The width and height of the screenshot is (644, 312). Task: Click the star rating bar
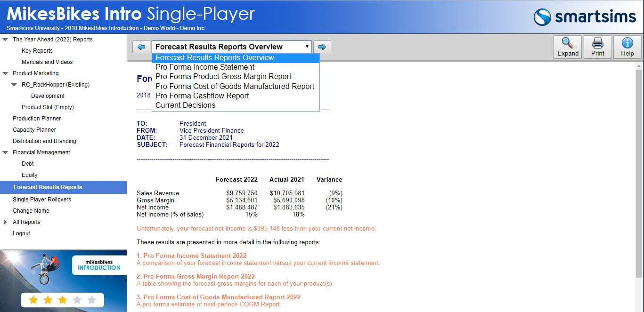[62, 300]
